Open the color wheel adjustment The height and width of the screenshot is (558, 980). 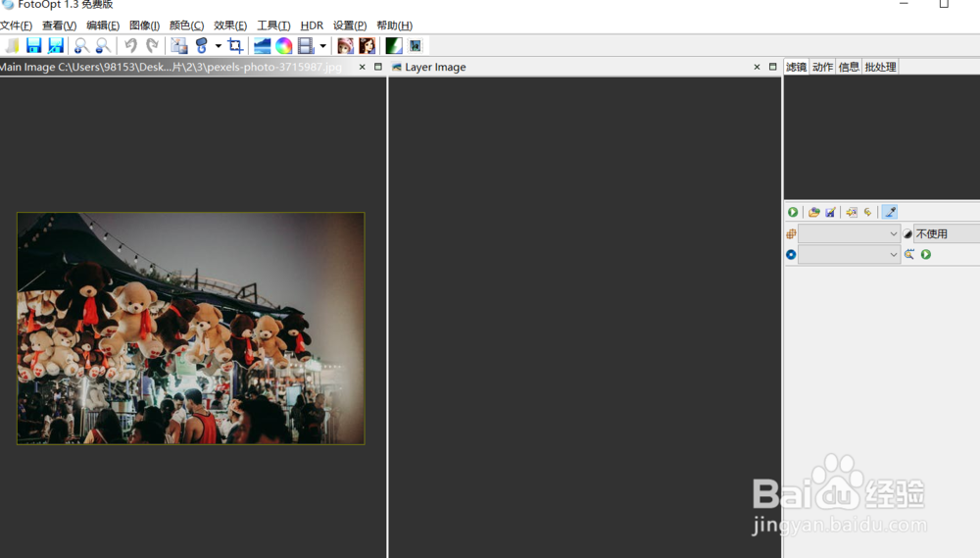pyautogui.click(x=284, y=46)
